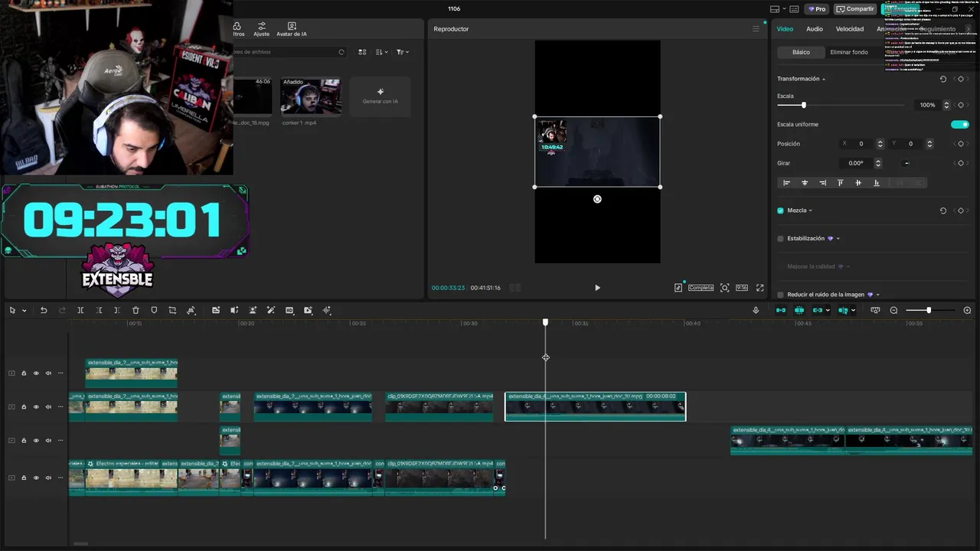Click the Ajuste icon in the media panel

[261, 29]
